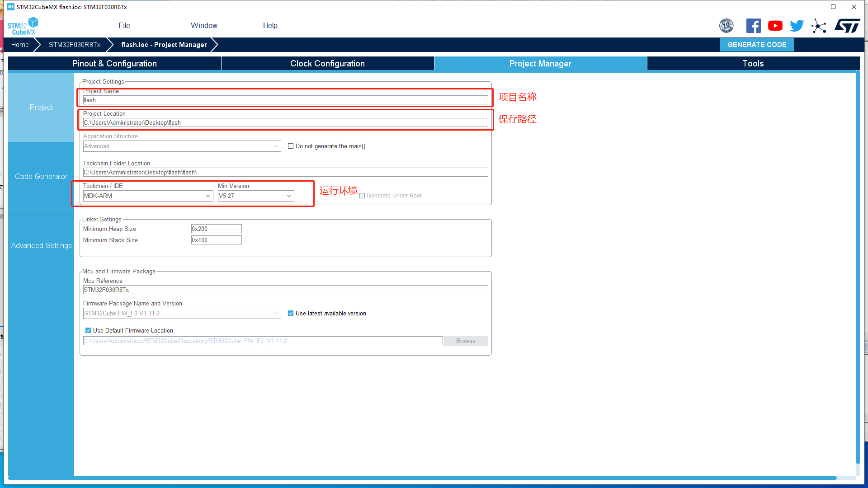Open the Twitter social icon link

[x=797, y=26]
